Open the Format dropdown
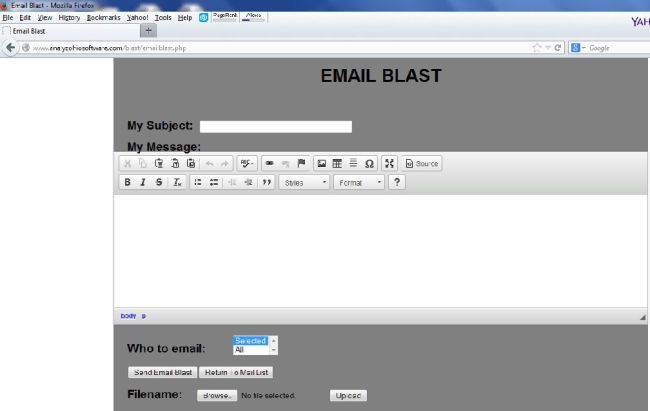Image resolution: width=650 pixels, height=411 pixels. [x=359, y=183]
